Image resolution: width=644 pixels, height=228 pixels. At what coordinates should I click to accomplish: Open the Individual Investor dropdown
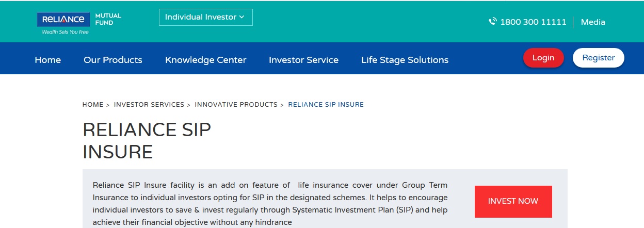[205, 17]
